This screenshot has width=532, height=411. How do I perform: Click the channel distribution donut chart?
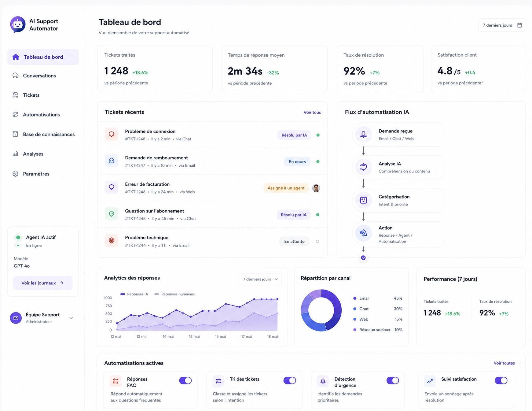(x=321, y=310)
